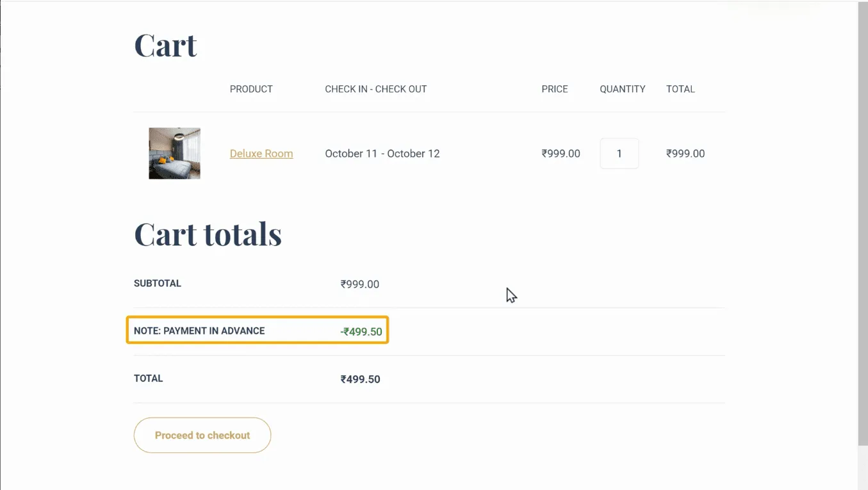The image size is (868, 490).
Task: Click the NOTE: PAYMENT IN ADVANCE label
Action: 199,331
